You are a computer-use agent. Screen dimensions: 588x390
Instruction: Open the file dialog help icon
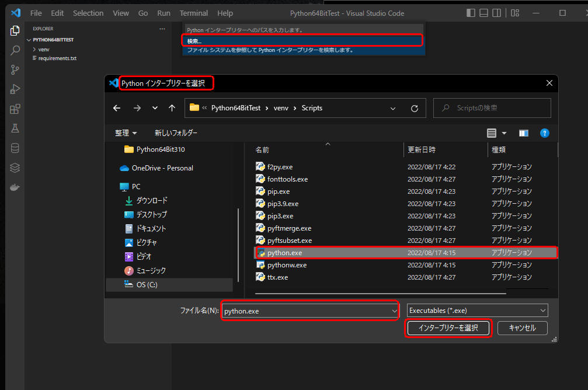tap(545, 133)
